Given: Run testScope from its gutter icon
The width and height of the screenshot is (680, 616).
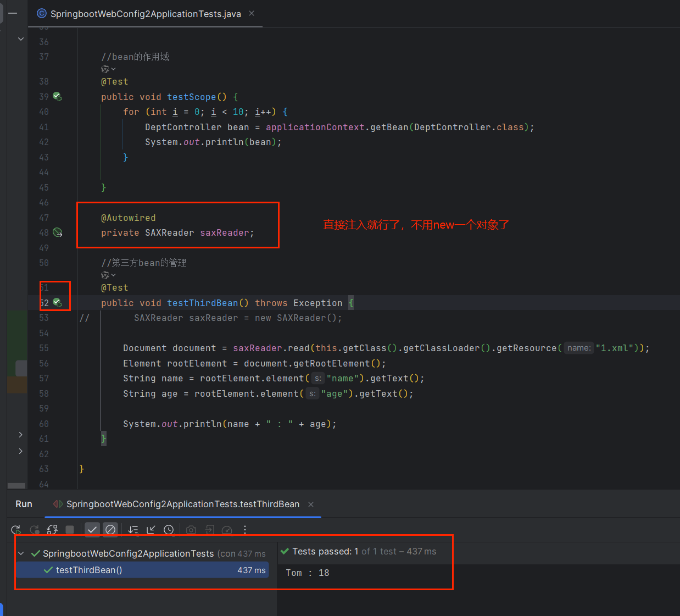Looking at the screenshot, I should click(57, 97).
